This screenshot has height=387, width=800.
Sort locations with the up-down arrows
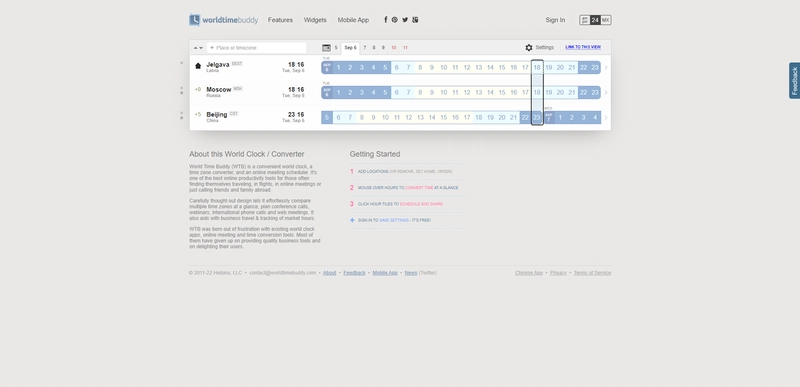pyautogui.click(x=198, y=48)
